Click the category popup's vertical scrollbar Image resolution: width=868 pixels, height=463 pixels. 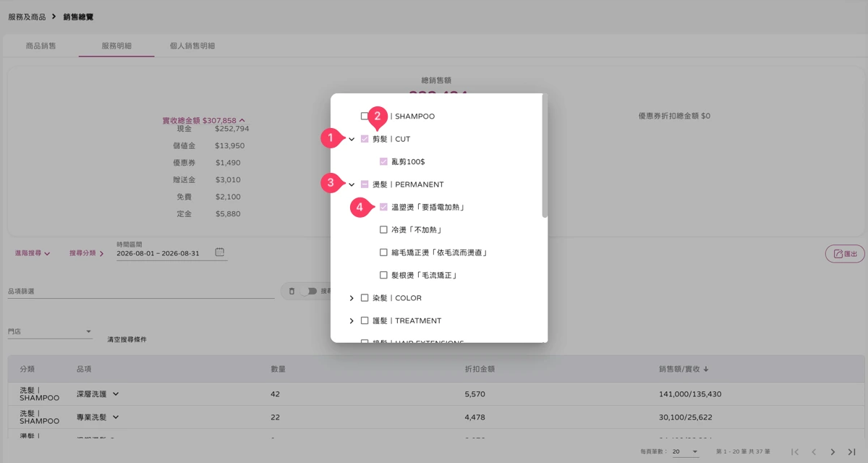click(x=544, y=156)
